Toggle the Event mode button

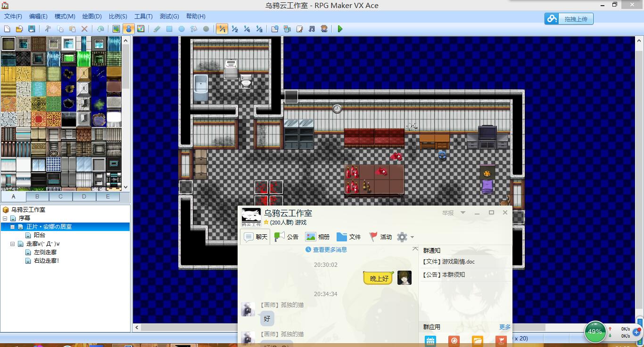click(128, 29)
